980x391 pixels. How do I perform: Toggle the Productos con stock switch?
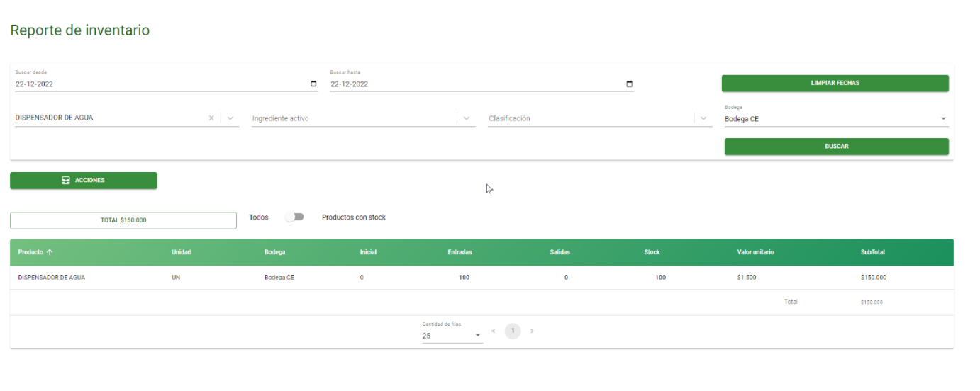point(295,217)
